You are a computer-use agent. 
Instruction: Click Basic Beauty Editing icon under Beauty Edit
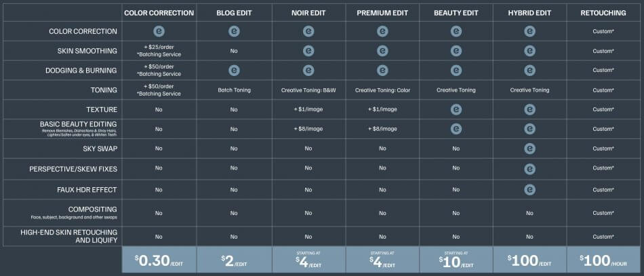[456, 129]
